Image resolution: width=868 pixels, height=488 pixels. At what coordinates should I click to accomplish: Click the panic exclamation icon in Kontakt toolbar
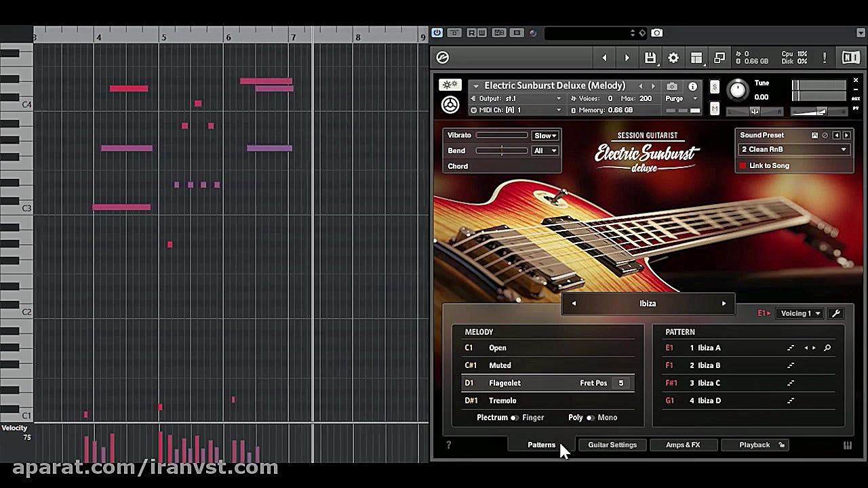click(x=824, y=58)
